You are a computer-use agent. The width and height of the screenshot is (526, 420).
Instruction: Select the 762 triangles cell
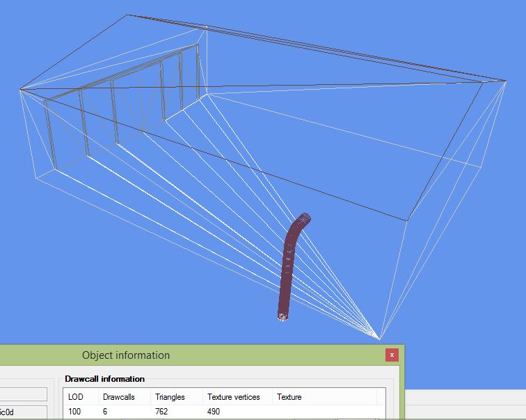[161, 411]
